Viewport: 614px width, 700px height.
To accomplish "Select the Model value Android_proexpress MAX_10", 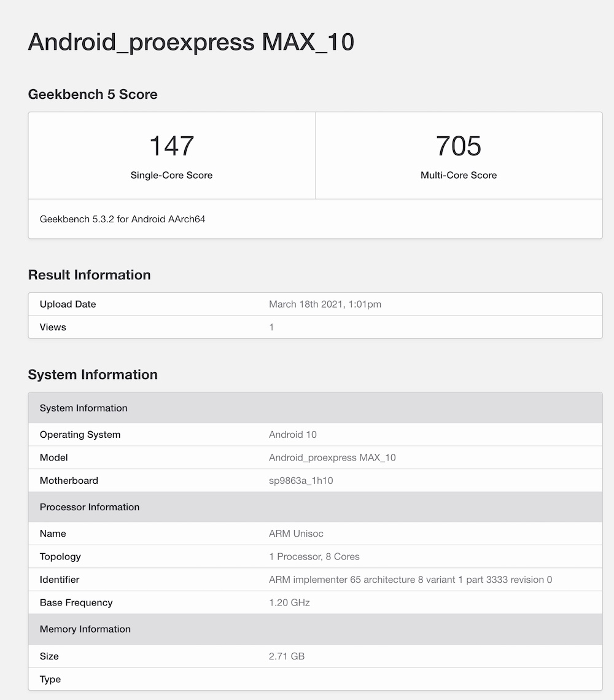I will [x=332, y=457].
